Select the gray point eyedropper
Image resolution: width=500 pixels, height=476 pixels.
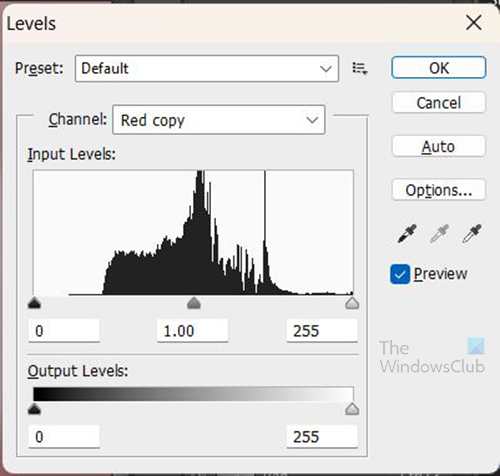439,233
